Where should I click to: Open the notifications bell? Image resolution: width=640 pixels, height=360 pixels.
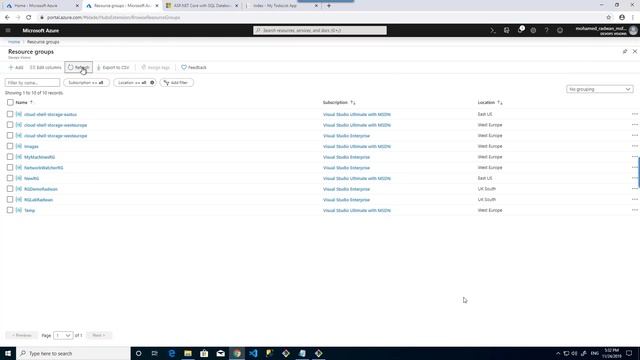(520, 30)
